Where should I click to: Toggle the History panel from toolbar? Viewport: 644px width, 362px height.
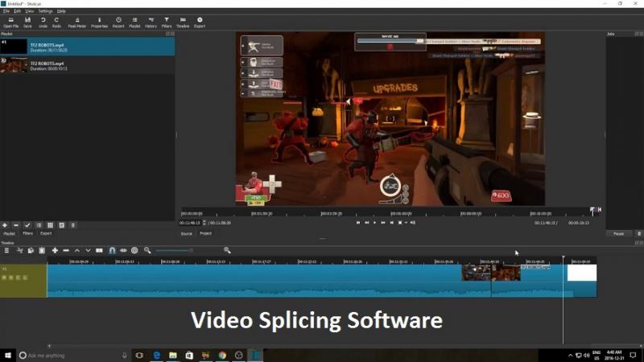[151, 23]
